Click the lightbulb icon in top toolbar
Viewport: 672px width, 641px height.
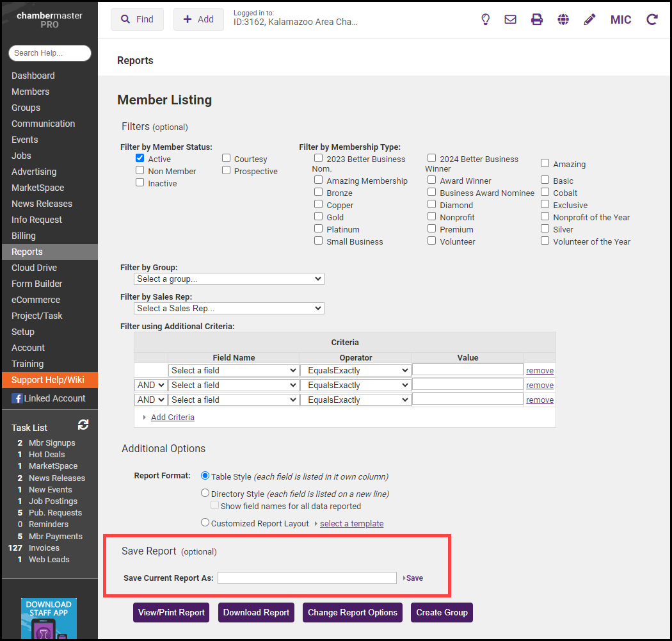(486, 19)
